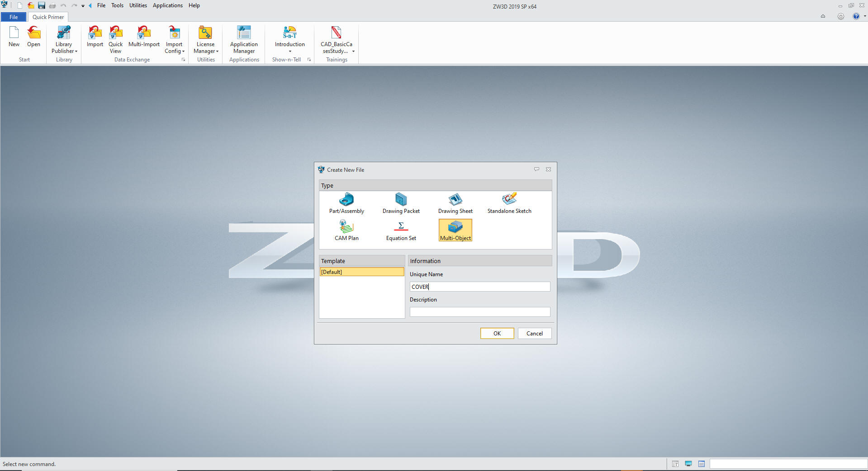Image resolution: width=868 pixels, height=471 pixels.
Task: Click the empty Description input field
Action: click(x=480, y=312)
